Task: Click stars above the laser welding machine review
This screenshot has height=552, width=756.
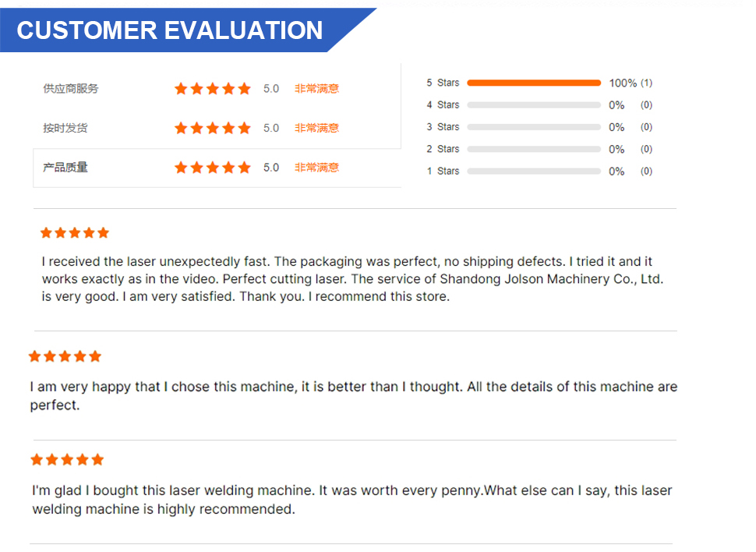Action: click(67, 459)
